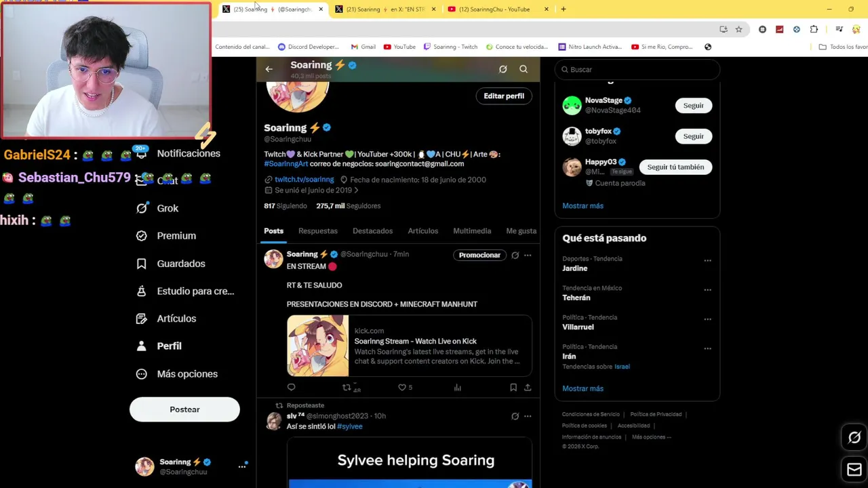Switch to the Me gusta tab
The width and height of the screenshot is (868, 488).
pyautogui.click(x=521, y=231)
